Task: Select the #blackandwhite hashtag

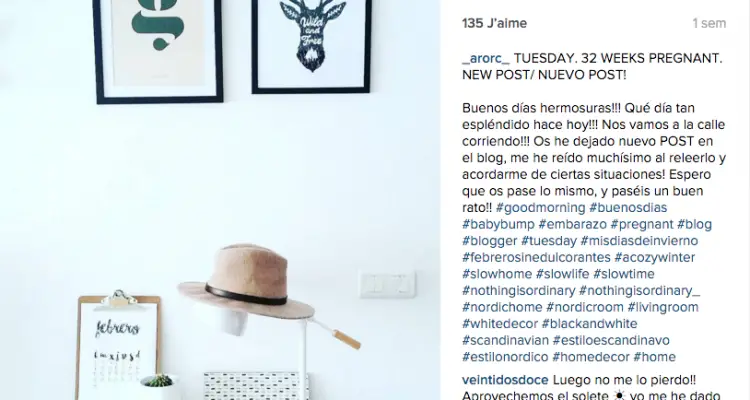Action: (x=589, y=323)
